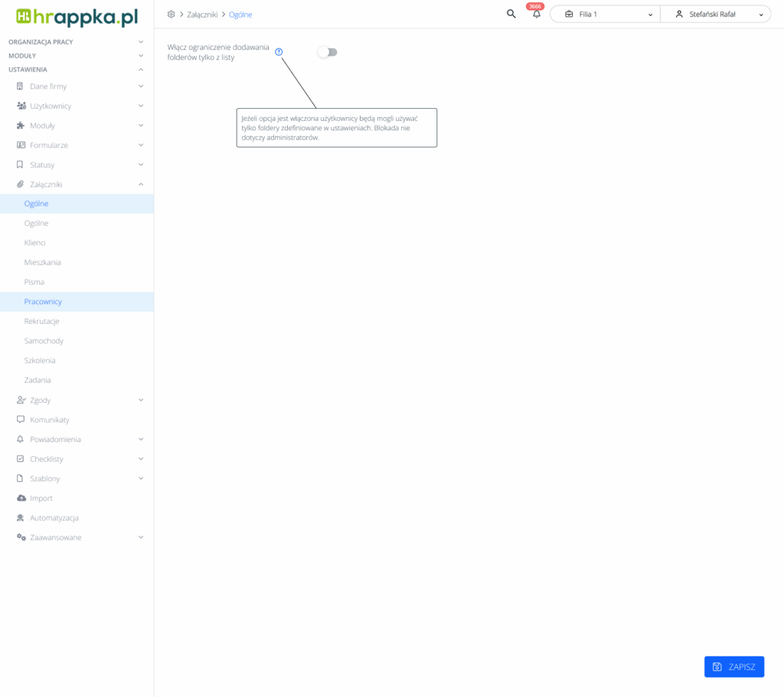Image resolution: width=784 pixels, height=697 pixels.
Task: Open the Stefański Rafał user dropdown
Action: tap(715, 15)
